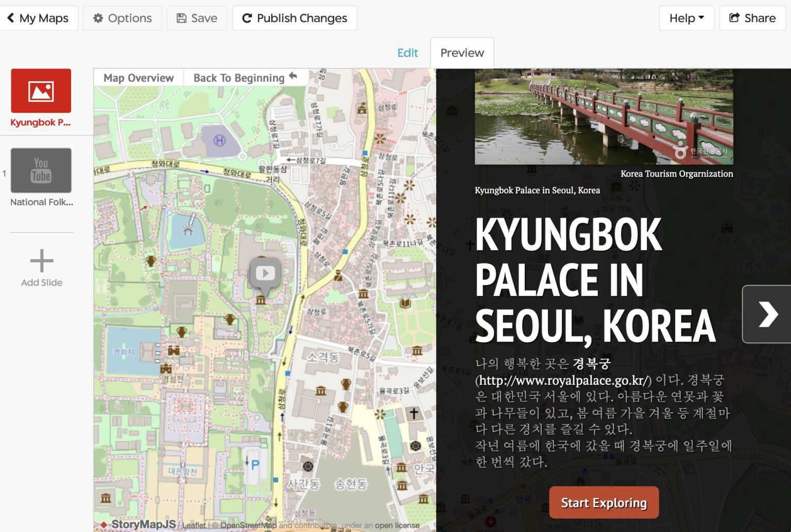Click the Publish Changes refresh icon
This screenshot has height=532, width=791.
[x=248, y=18]
